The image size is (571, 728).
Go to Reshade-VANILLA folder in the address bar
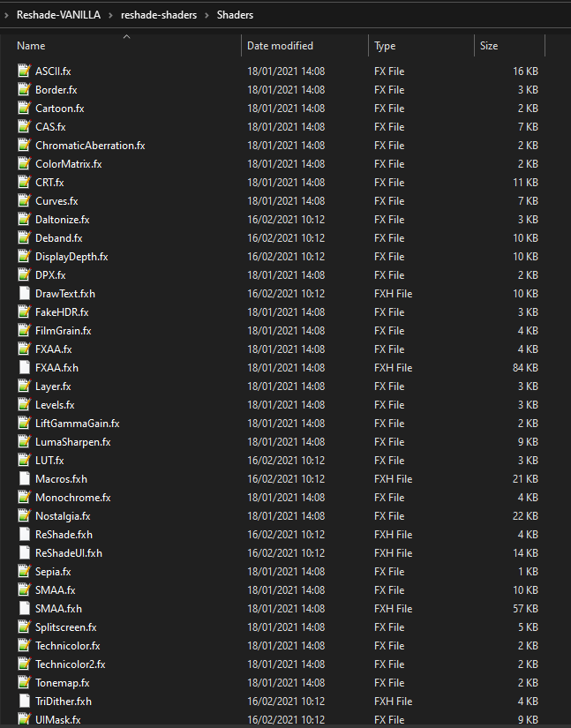(x=58, y=15)
